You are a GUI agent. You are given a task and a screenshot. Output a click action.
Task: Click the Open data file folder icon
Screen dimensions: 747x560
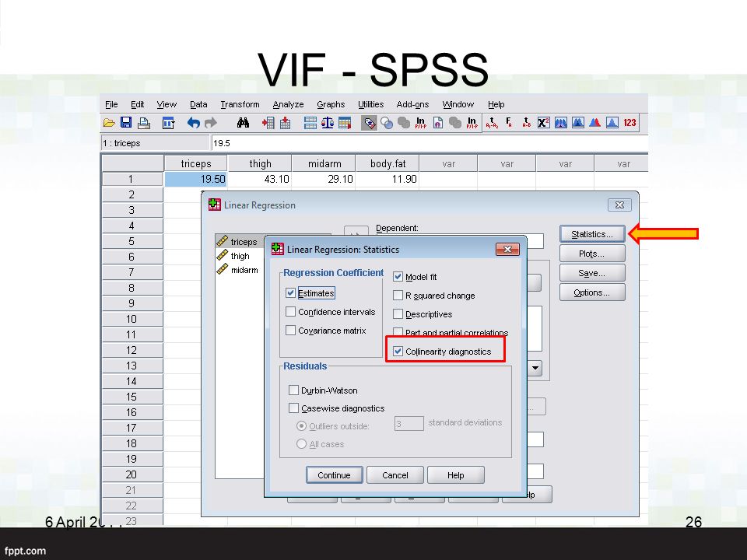(109, 123)
